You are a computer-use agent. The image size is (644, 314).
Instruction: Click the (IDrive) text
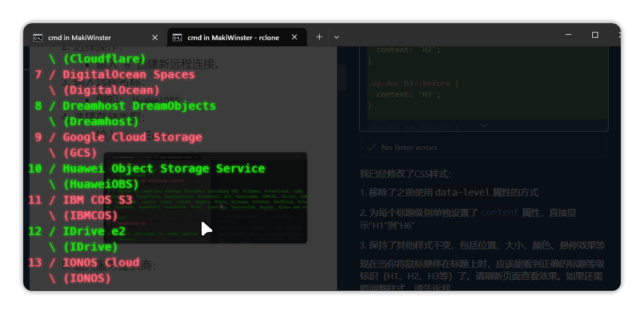90,247
